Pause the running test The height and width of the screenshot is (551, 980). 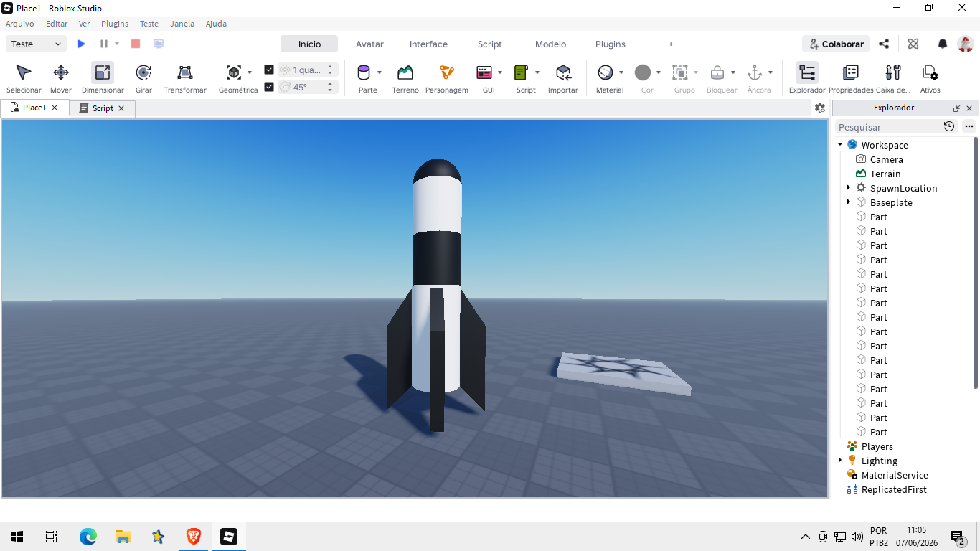[104, 44]
